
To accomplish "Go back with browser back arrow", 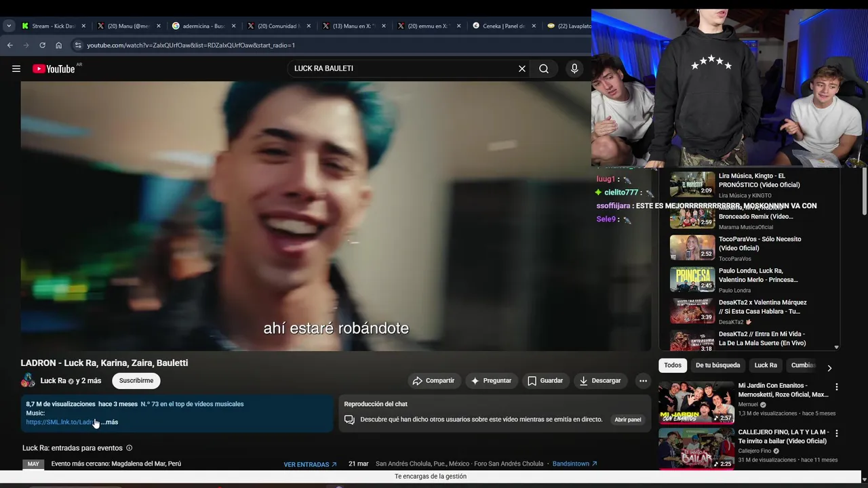I will tap(10, 45).
